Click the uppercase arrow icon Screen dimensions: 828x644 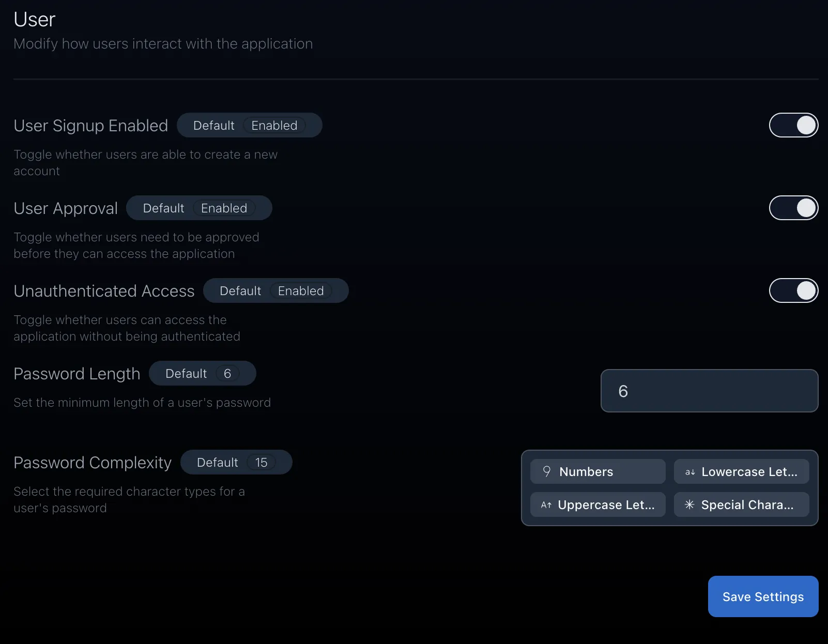tap(546, 505)
